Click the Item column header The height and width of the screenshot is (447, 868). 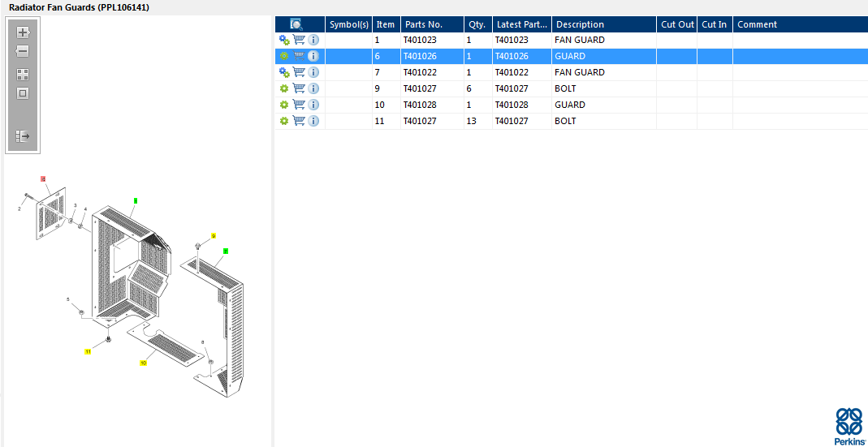(385, 24)
